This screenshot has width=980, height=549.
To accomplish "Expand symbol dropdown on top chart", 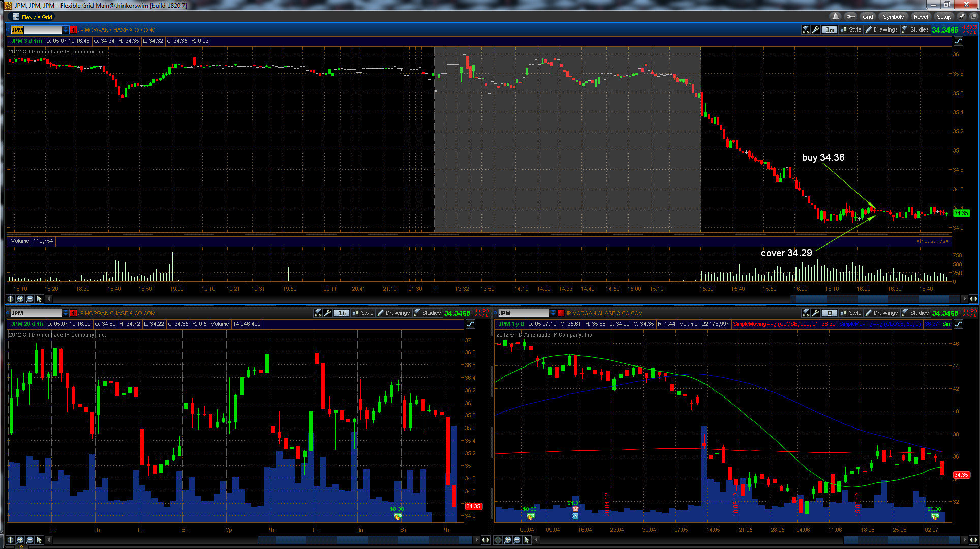I will tap(65, 30).
